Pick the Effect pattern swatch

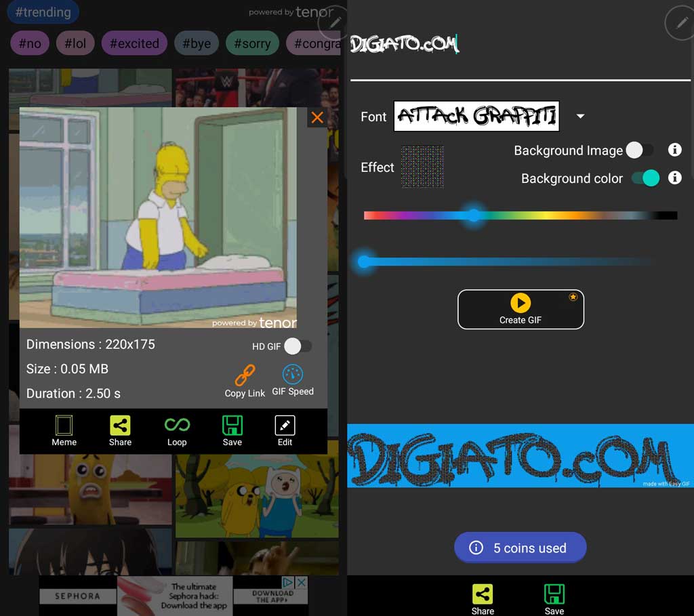(x=422, y=167)
